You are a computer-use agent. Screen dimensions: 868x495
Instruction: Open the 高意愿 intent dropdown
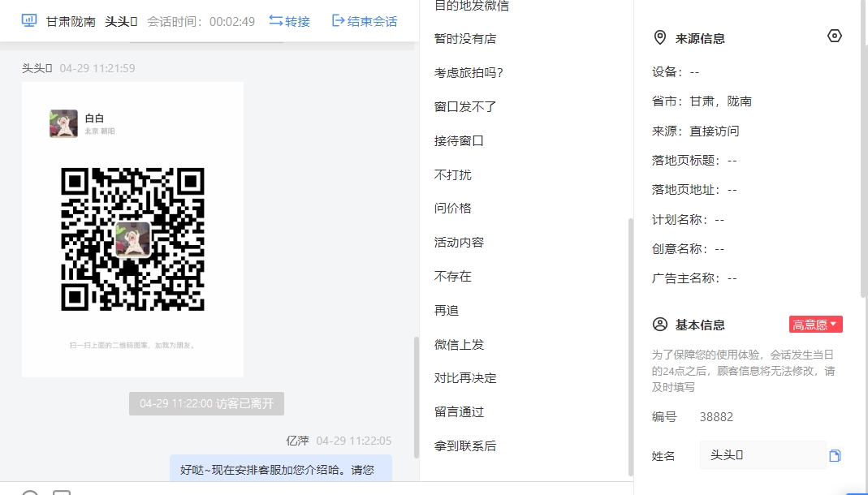pos(815,324)
